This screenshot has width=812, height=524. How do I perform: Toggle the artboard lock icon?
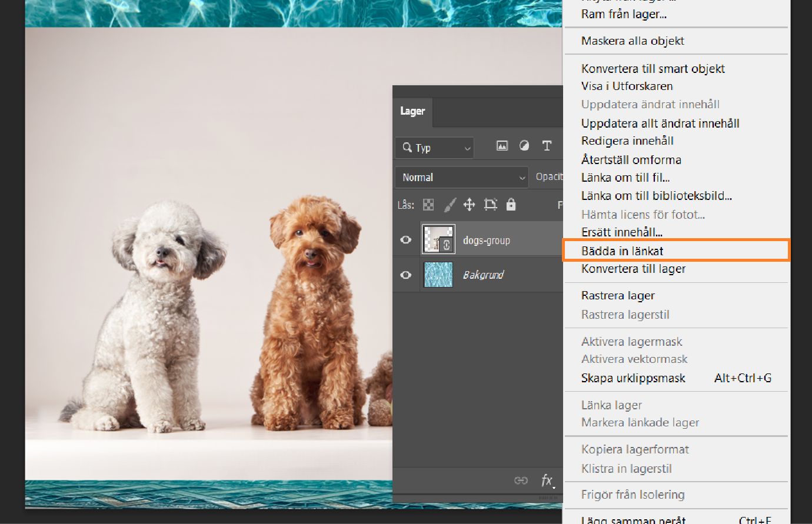pyautogui.click(x=491, y=205)
